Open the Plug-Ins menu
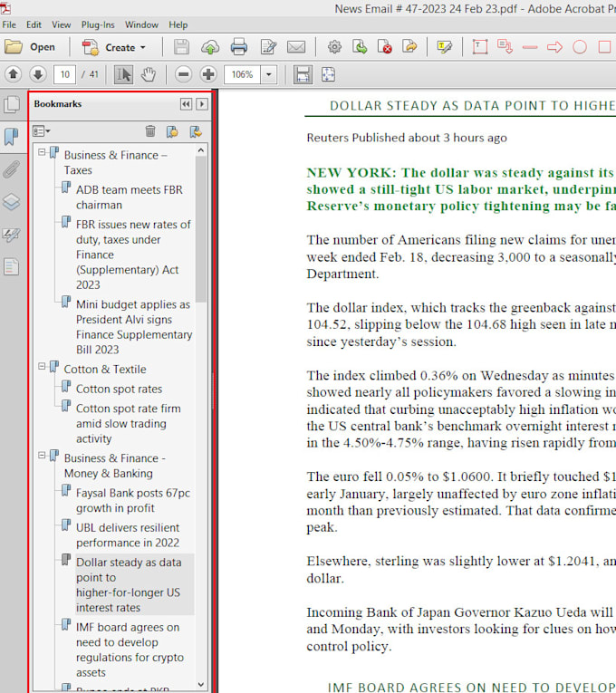 click(98, 24)
